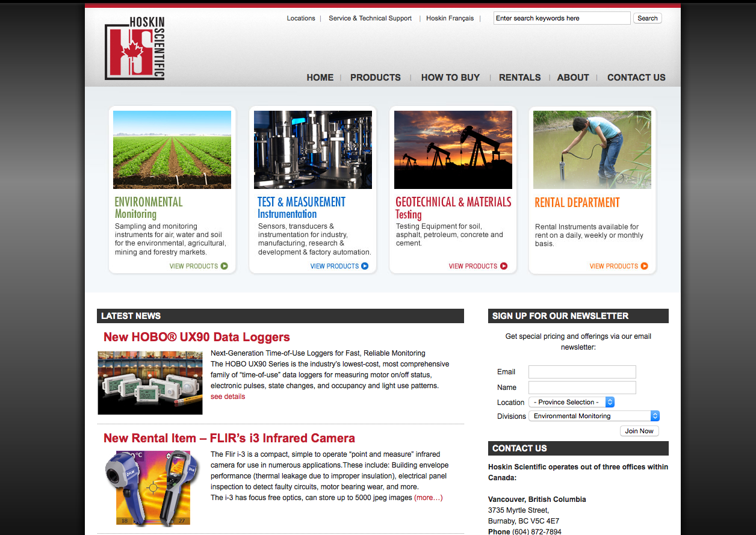Image resolution: width=756 pixels, height=535 pixels.
Task: Click the GEOTECHNICAL & MATERIALS Testing heading
Action: (x=453, y=208)
